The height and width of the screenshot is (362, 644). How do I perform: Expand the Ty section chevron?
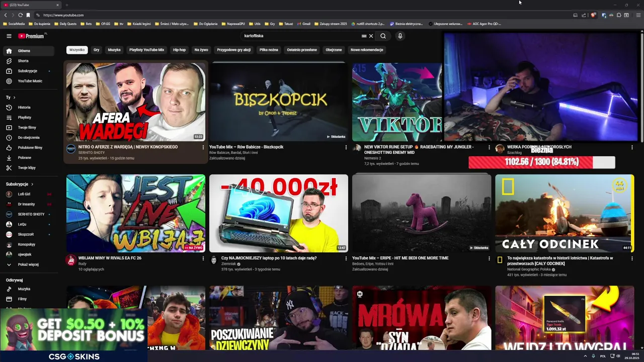(x=14, y=98)
